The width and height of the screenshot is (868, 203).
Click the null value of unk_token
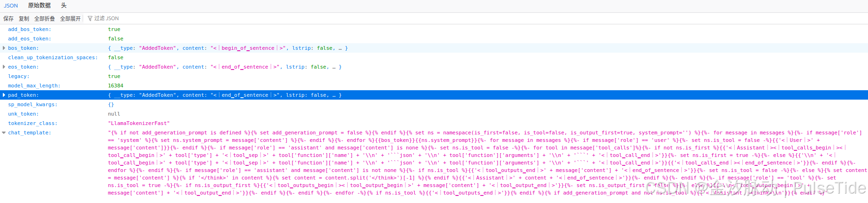coord(114,114)
